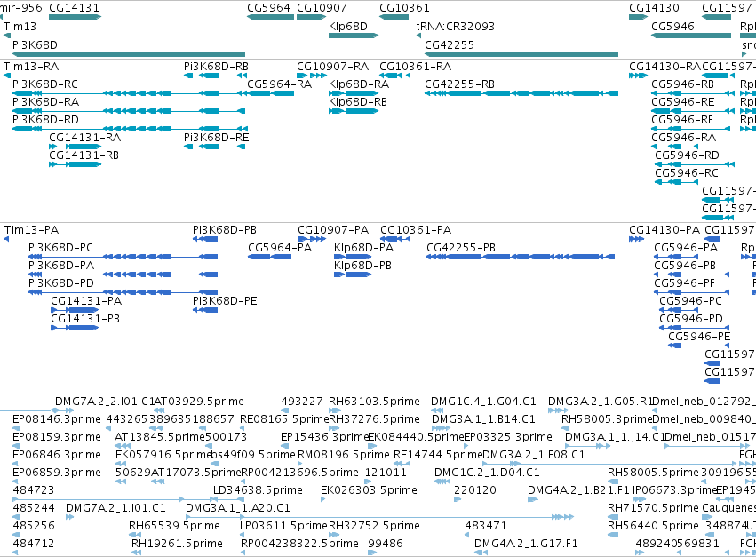
Task: Open the CG5946 gene label
Action: [x=672, y=27]
